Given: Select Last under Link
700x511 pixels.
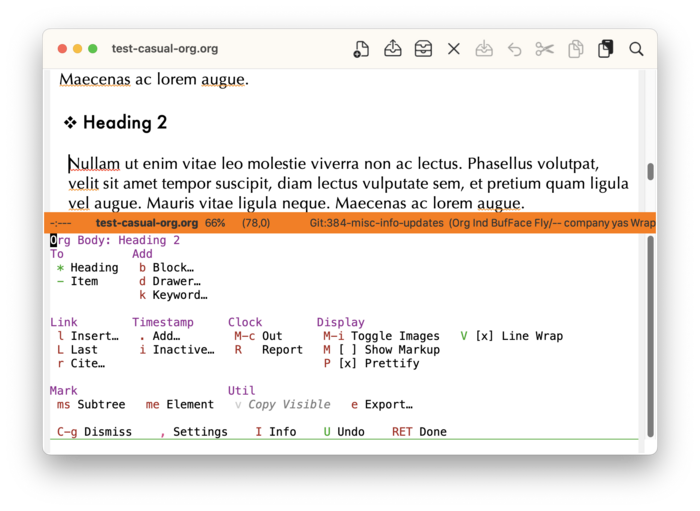Looking at the screenshot, I should tap(77, 350).
